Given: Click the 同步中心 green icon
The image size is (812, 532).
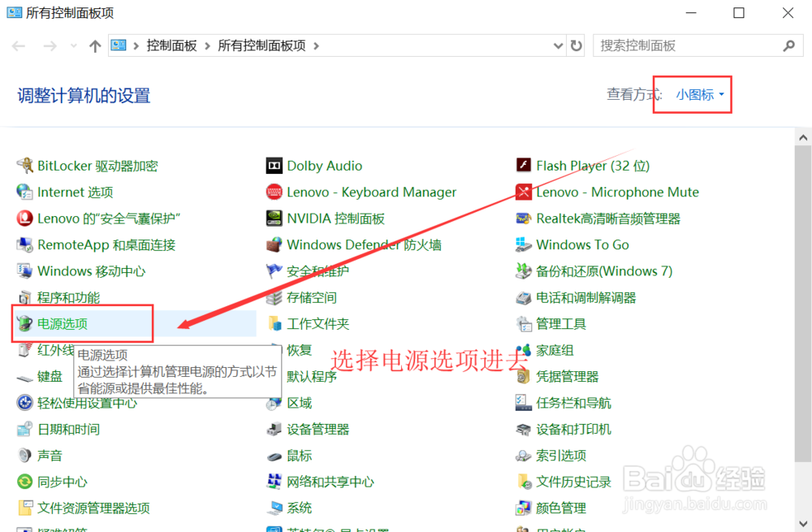Looking at the screenshot, I should [25, 482].
